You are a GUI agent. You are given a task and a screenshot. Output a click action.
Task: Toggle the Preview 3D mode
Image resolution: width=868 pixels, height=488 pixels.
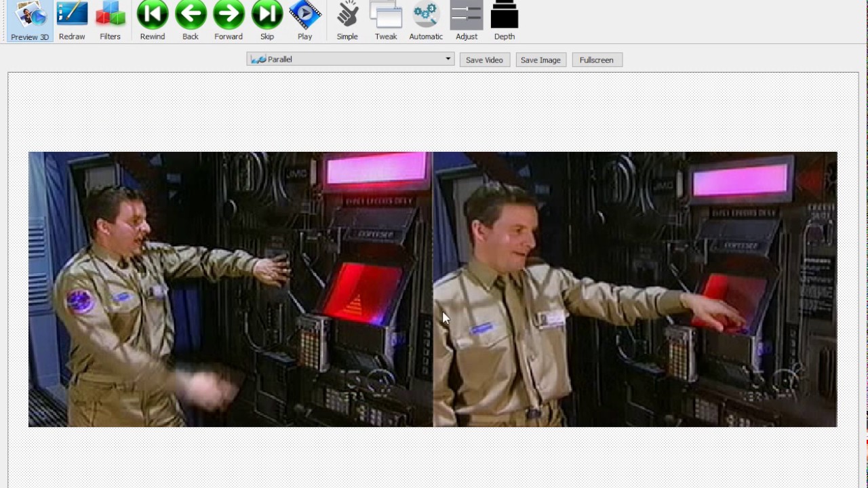coord(30,21)
